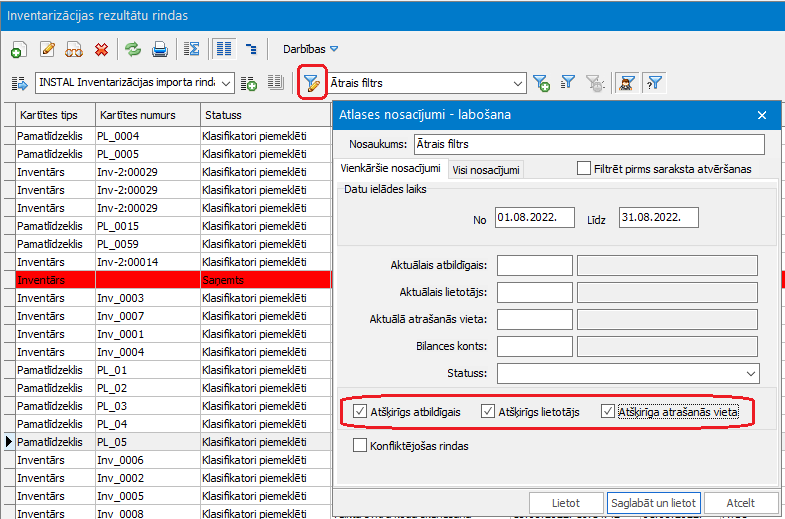
Task: Open filter editor with pencil funnel icon
Action: pos(311,83)
